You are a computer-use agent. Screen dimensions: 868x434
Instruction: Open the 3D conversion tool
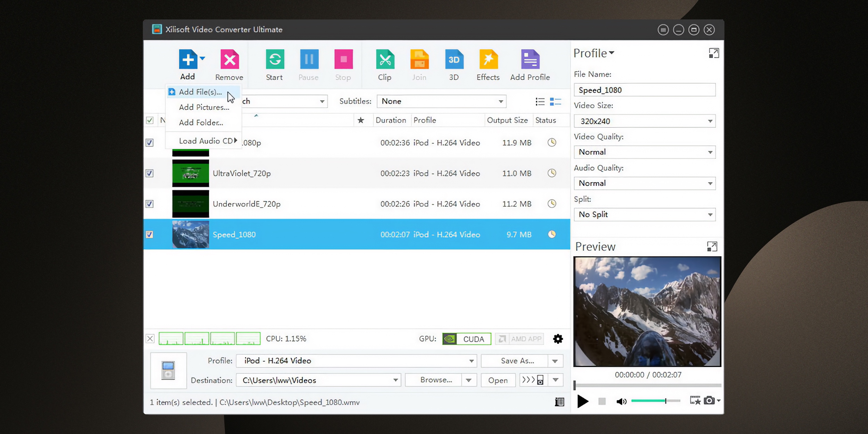(x=454, y=60)
